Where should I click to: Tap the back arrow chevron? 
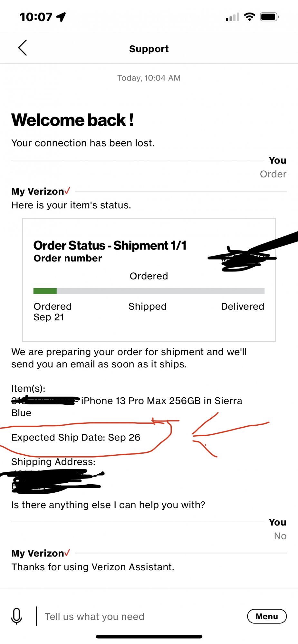pos(22,48)
